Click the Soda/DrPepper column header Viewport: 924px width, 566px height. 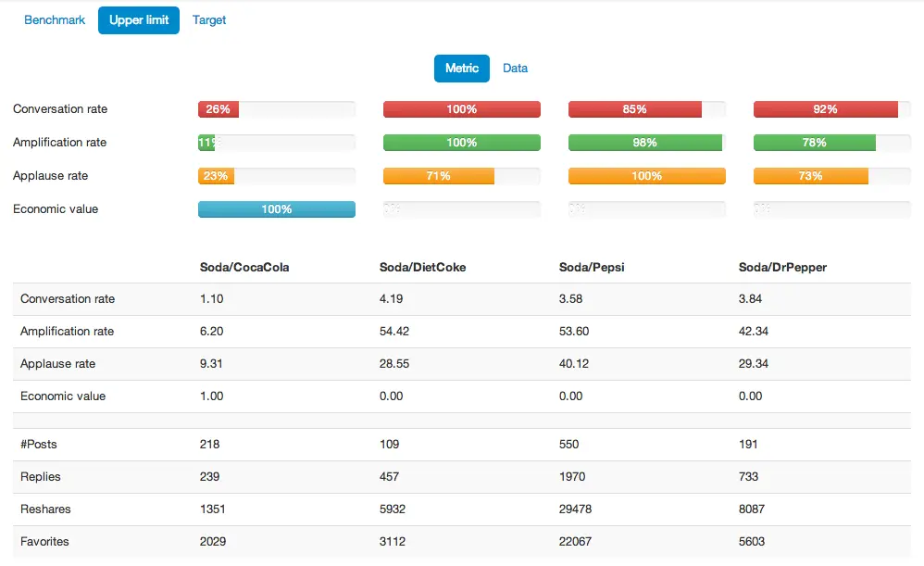tap(782, 267)
